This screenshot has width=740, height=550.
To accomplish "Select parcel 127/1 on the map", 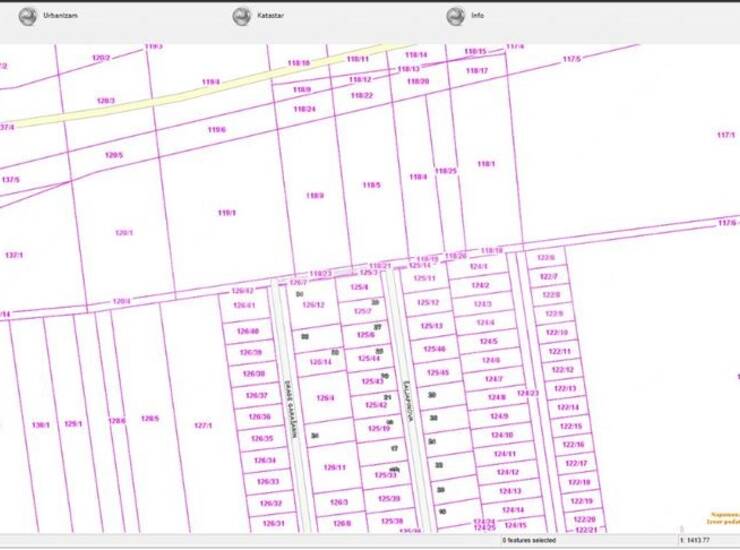I will coord(203,425).
